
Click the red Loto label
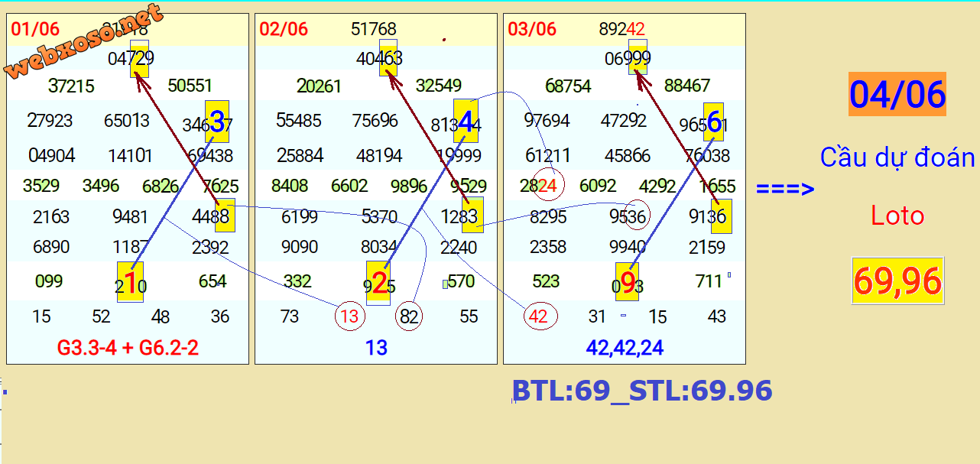point(897,216)
